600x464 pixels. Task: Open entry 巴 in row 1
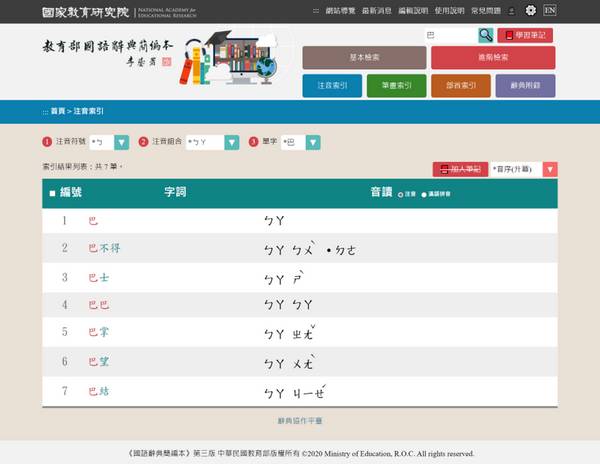click(93, 221)
